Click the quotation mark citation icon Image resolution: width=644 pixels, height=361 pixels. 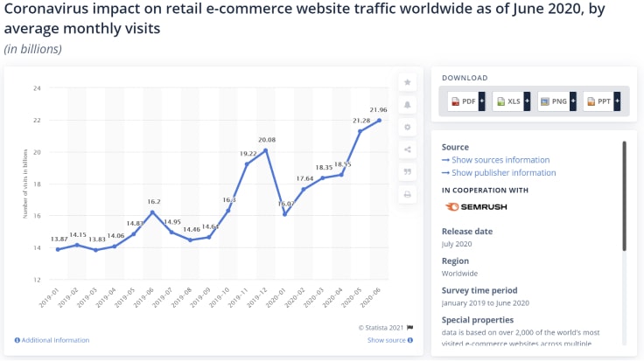pos(407,172)
